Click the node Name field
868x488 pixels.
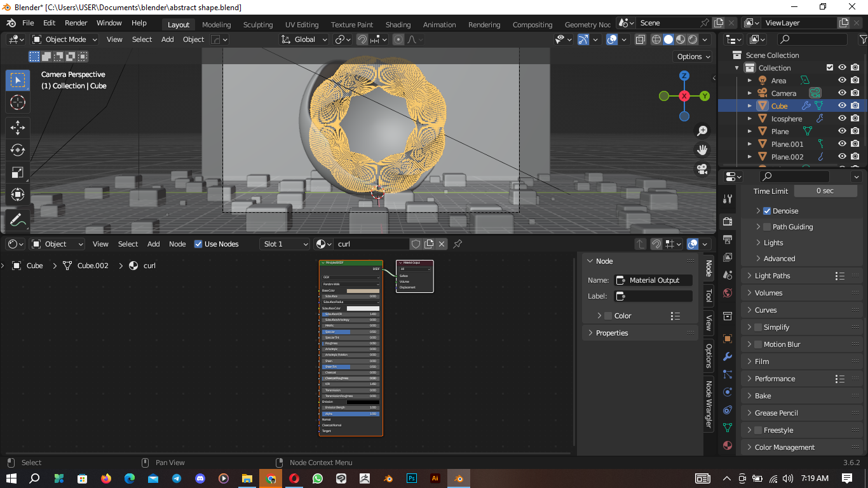(x=654, y=280)
